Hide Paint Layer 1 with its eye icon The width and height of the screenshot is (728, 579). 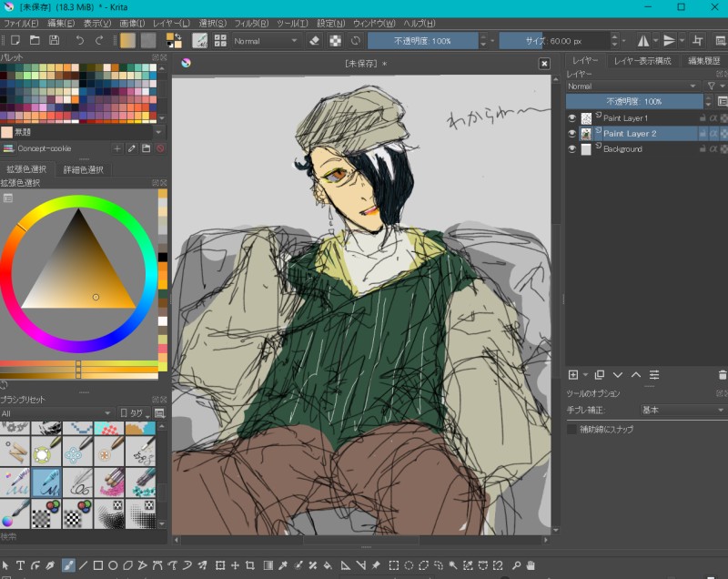572,118
